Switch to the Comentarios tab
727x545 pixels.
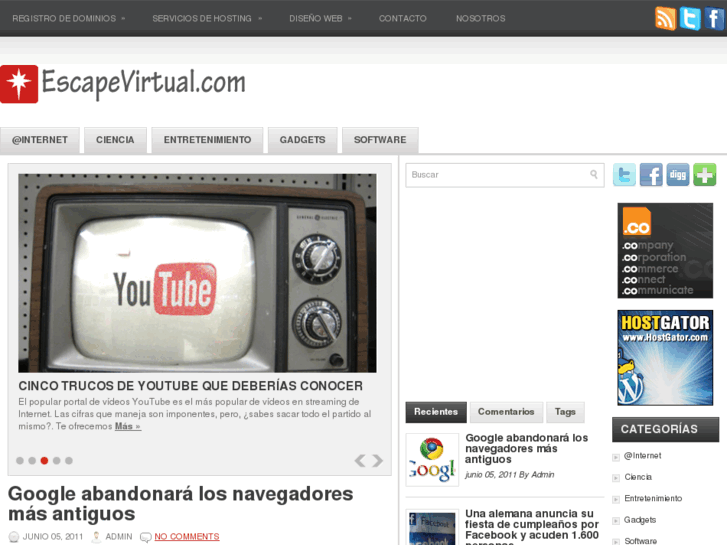point(506,412)
